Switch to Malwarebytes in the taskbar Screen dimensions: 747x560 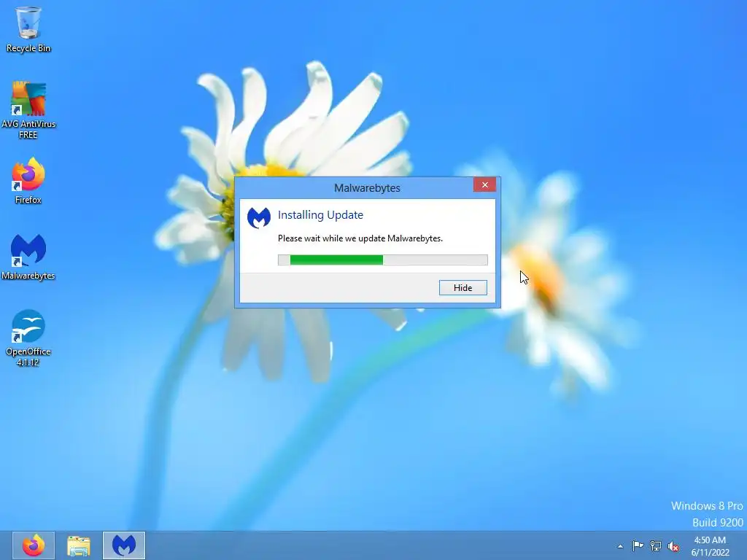[124, 545]
